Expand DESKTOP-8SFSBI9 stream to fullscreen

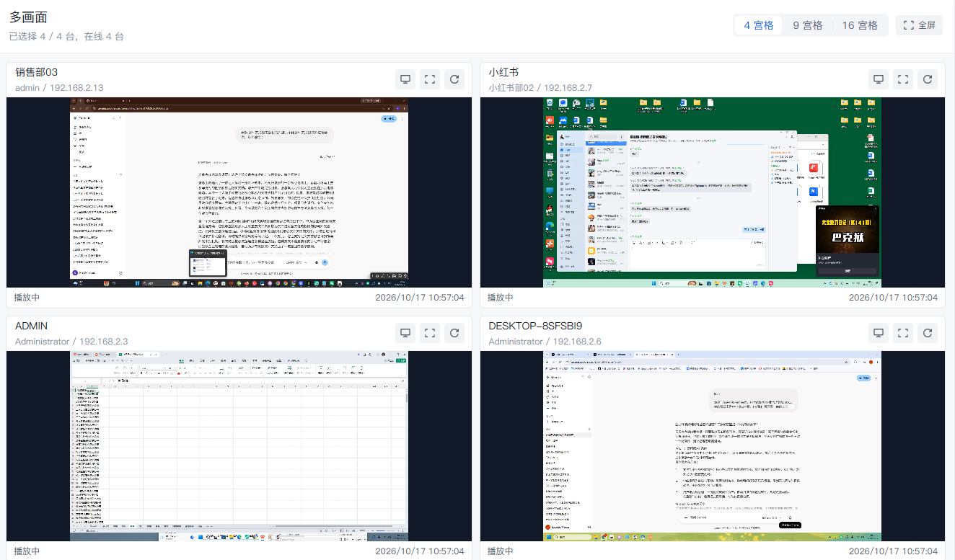coord(903,333)
